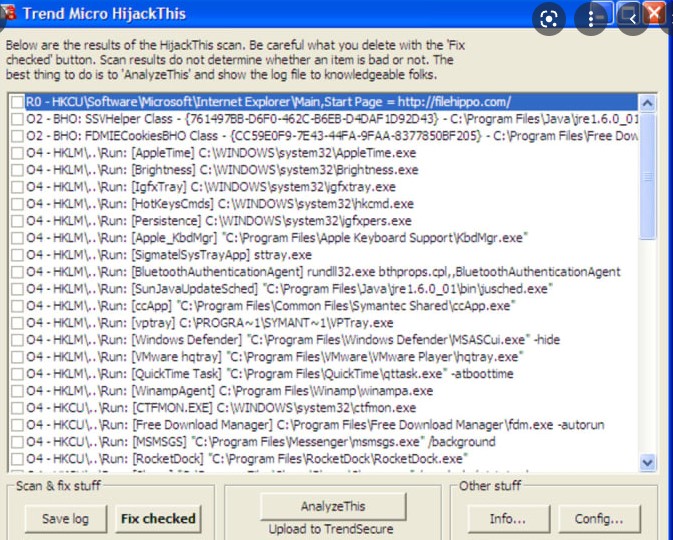Select the CTFMON.EXE ctfmon.exe row text

click(221, 408)
